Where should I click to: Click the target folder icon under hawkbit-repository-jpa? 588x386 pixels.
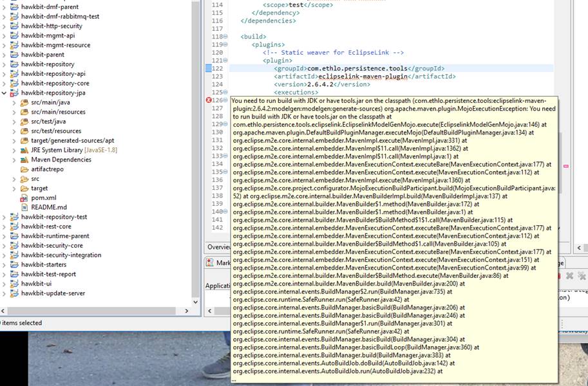click(24, 188)
